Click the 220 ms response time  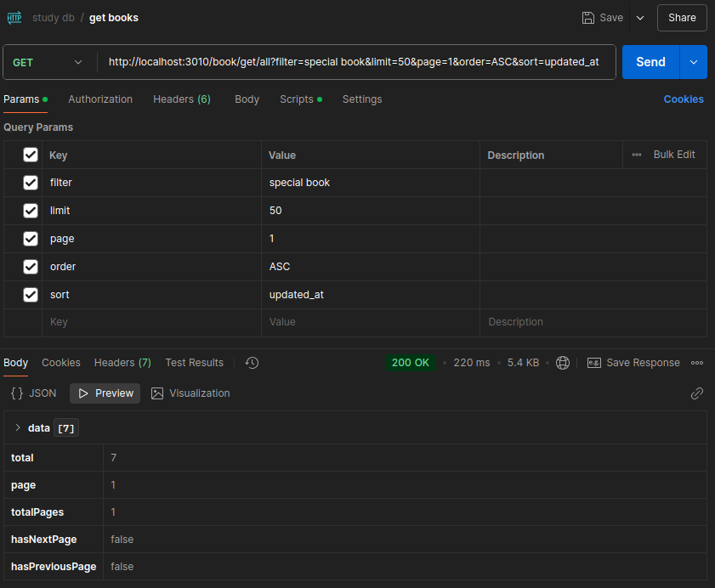point(472,363)
